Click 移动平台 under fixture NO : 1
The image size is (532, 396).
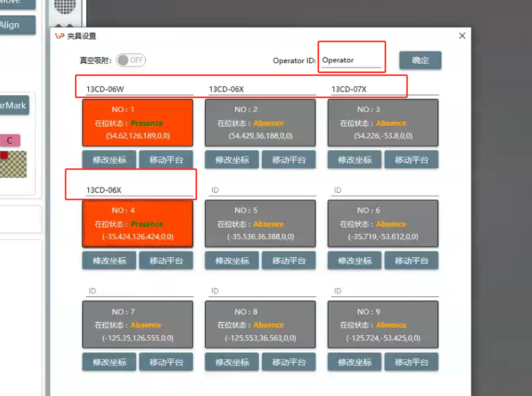[166, 160]
